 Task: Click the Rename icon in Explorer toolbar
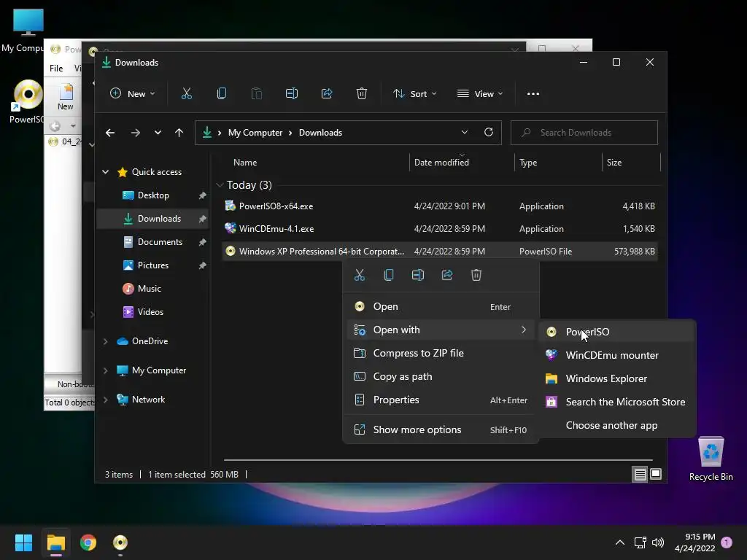pos(292,94)
